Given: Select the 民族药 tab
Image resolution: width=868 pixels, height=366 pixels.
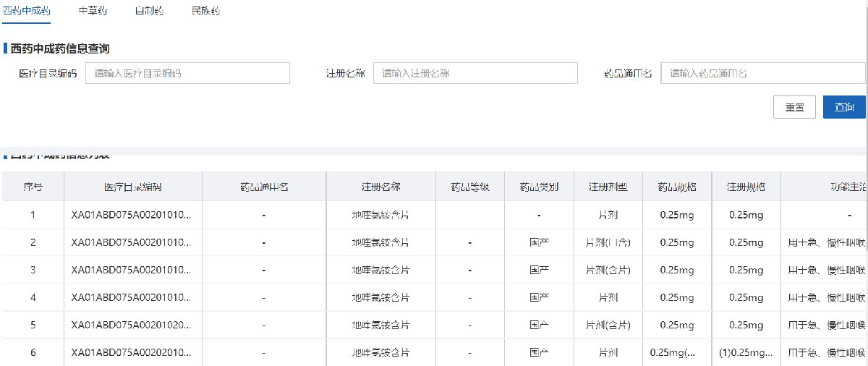Looking at the screenshot, I should coord(205,12).
